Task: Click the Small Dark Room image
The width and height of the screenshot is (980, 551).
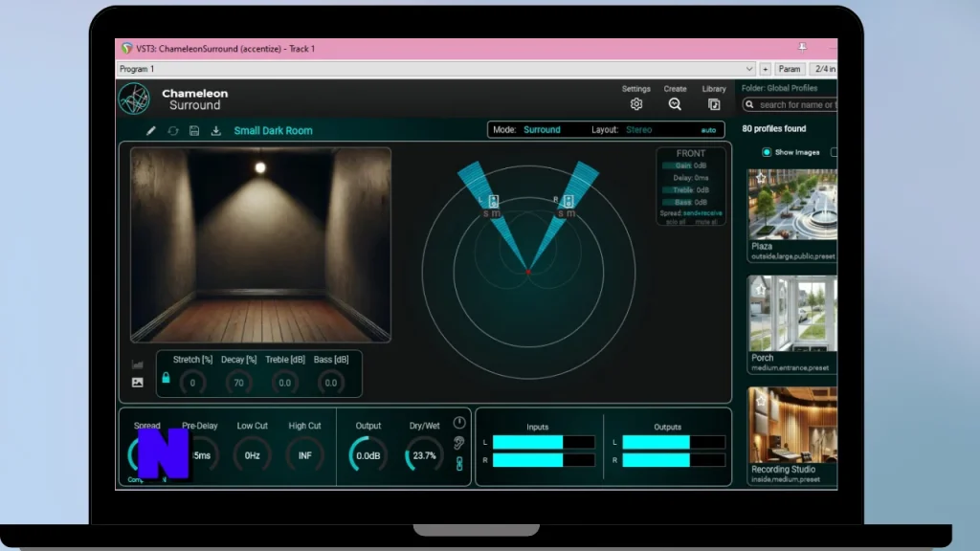Action: pos(260,245)
